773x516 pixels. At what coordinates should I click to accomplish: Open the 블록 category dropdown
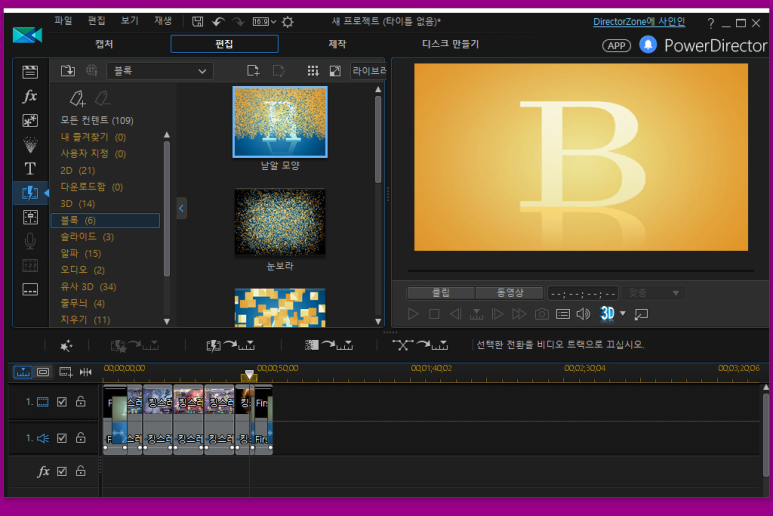coord(160,71)
